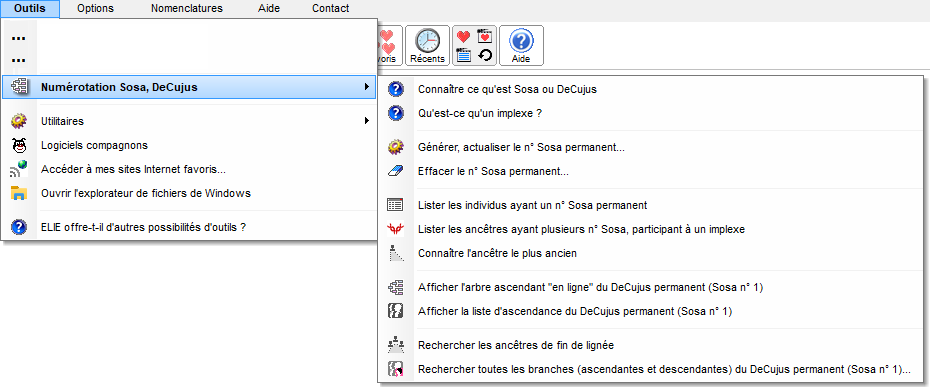The width and height of the screenshot is (930, 387).
Task: Choose Accéder à mes sites Internet favoris
Action: click(189, 169)
